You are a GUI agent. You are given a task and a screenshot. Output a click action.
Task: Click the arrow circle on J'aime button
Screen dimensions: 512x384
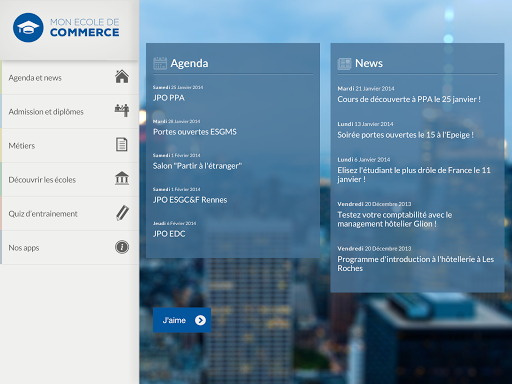click(200, 320)
